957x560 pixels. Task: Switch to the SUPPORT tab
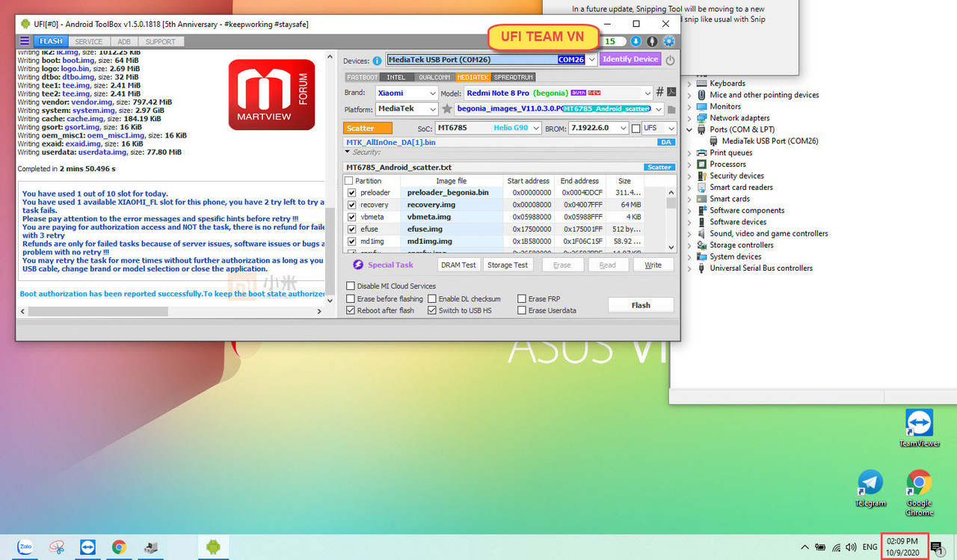pyautogui.click(x=161, y=42)
